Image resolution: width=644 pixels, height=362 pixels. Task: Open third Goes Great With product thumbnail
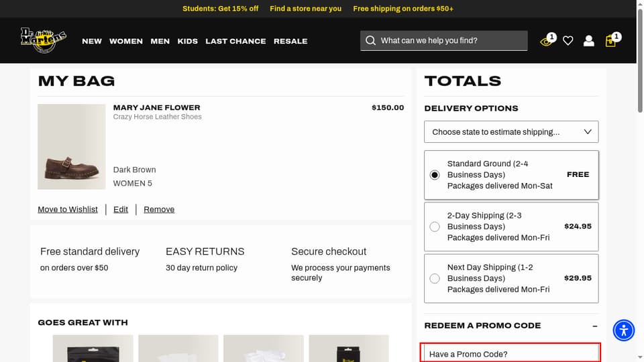pyautogui.click(x=263, y=349)
